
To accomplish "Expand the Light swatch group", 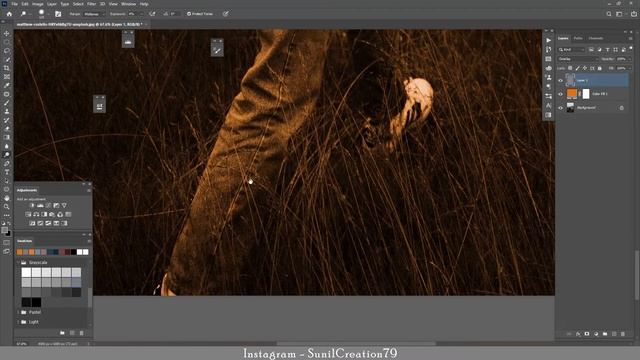I will coord(18,322).
